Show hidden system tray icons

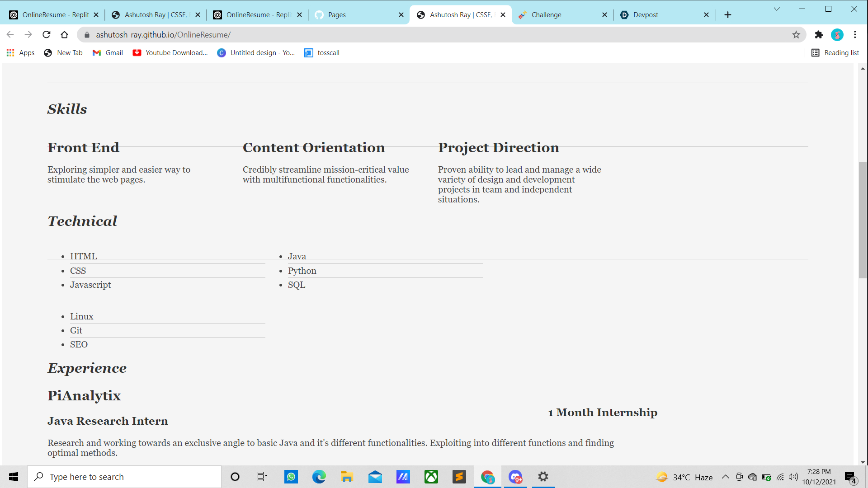point(725,477)
